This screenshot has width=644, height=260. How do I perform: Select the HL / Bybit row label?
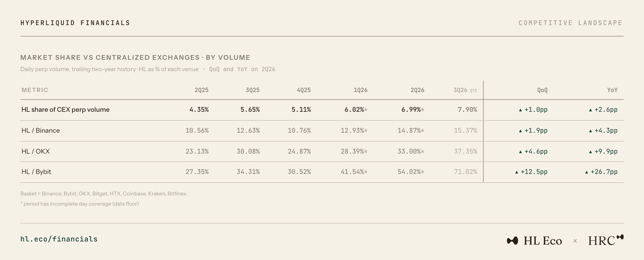(36, 172)
